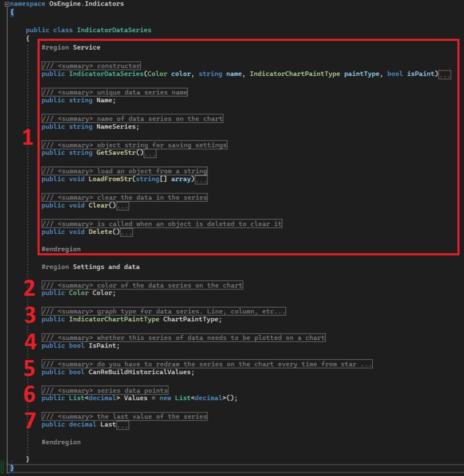Click the paintType constructor parameter
The image size is (464, 476).
pyautogui.click(x=362, y=74)
